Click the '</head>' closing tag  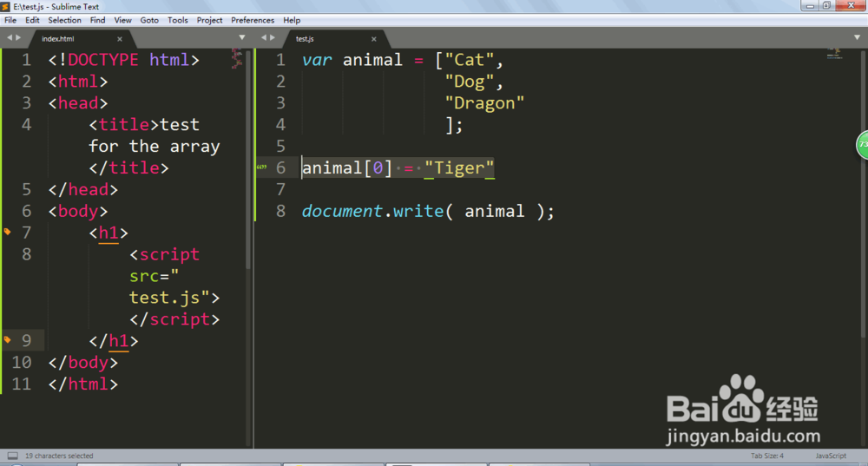point(83,189)
